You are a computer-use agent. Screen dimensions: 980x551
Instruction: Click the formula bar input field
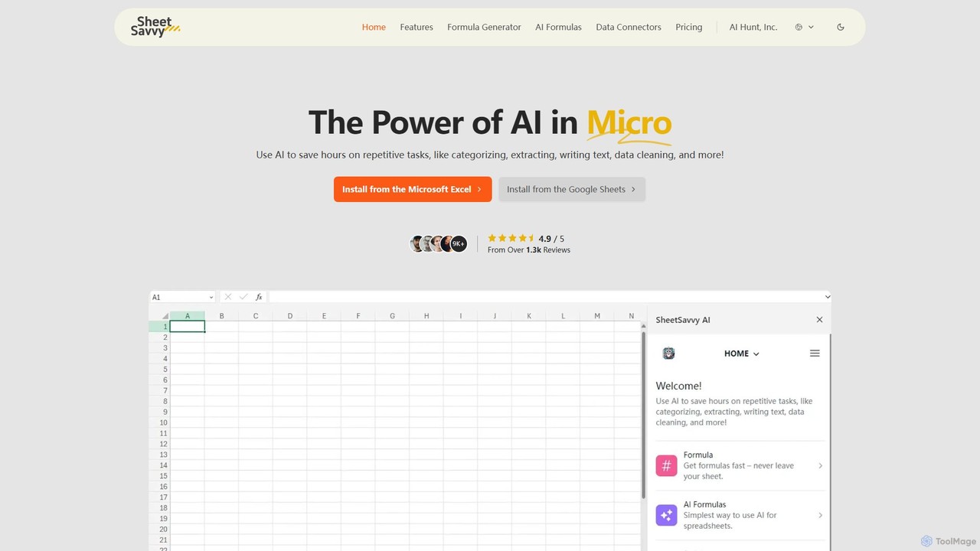tap(546, 297)
